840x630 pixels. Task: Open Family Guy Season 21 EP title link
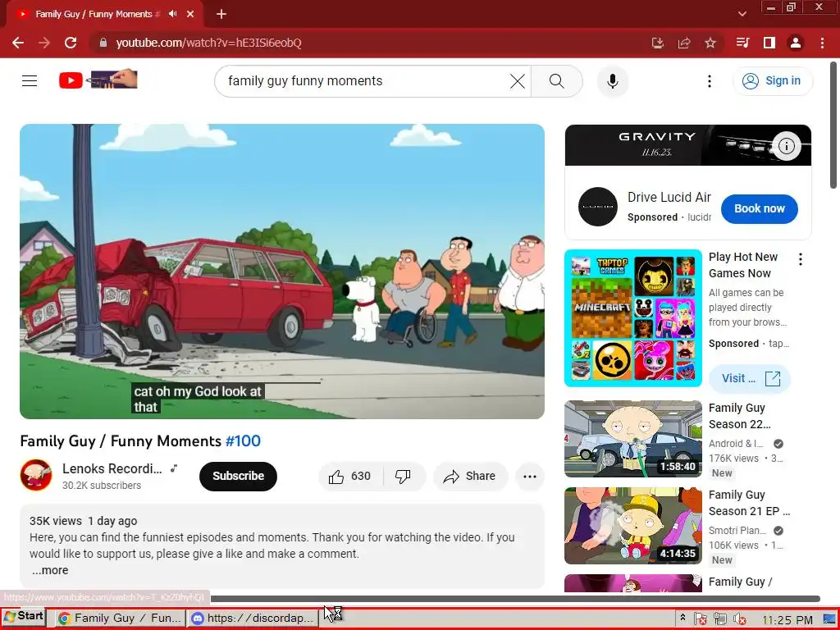(x=750, y=503)
